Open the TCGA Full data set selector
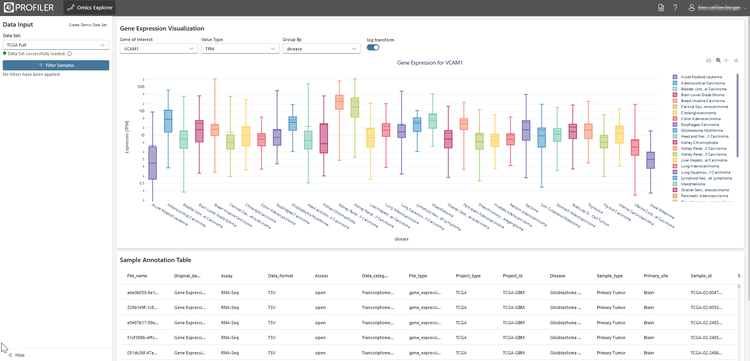Image resolution: width=750 pixels, height=361 pixels. click(x=56, y=44)
